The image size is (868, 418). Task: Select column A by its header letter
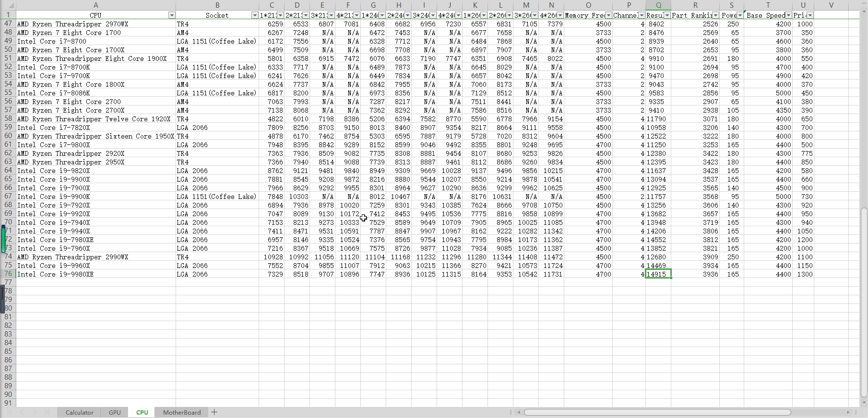(96, 5)
